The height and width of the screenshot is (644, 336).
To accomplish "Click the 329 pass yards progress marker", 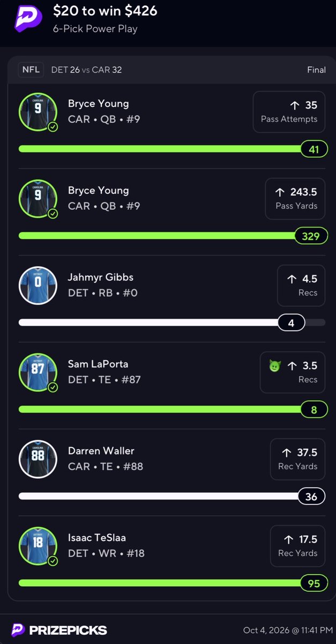I will click(x=311, y=236).
